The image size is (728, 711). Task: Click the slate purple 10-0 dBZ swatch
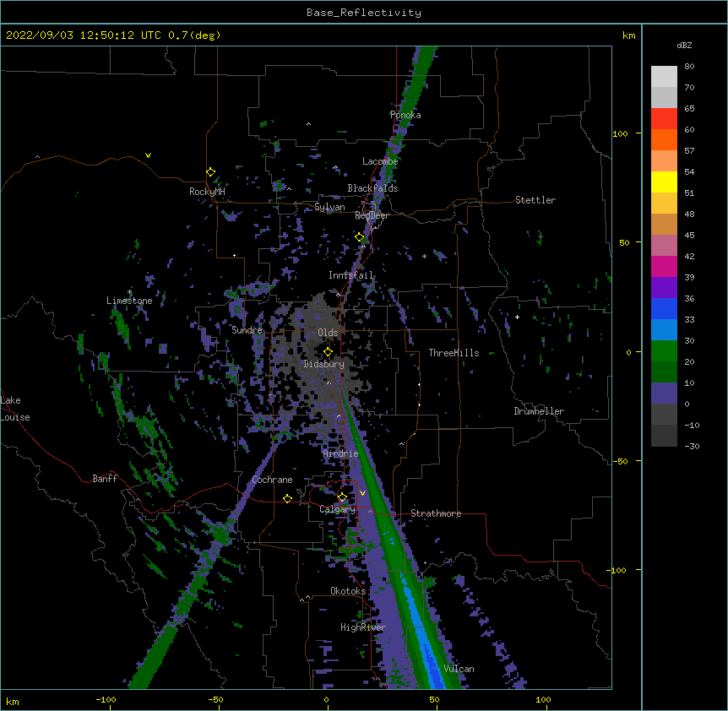(x=664, y=393)
